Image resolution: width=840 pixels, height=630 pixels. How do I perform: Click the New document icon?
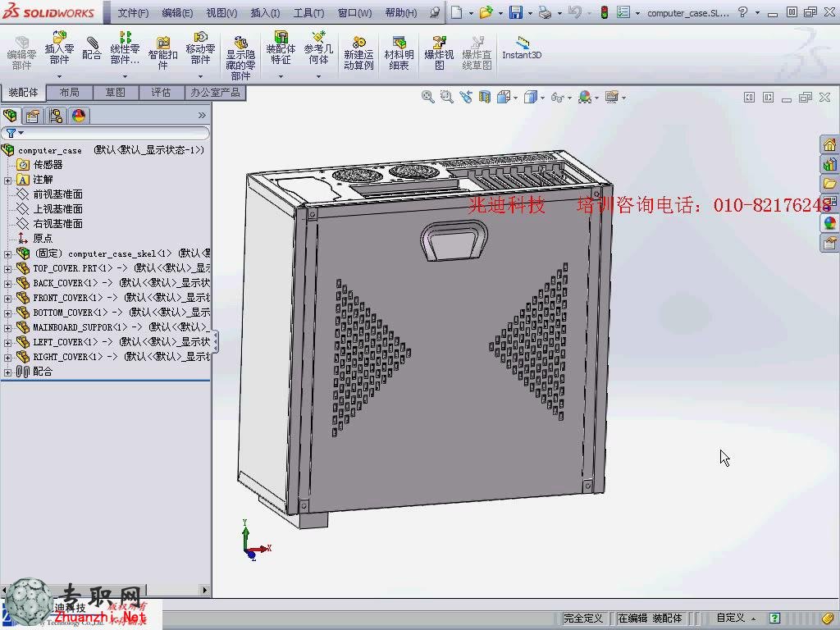(x=456, y=12)
